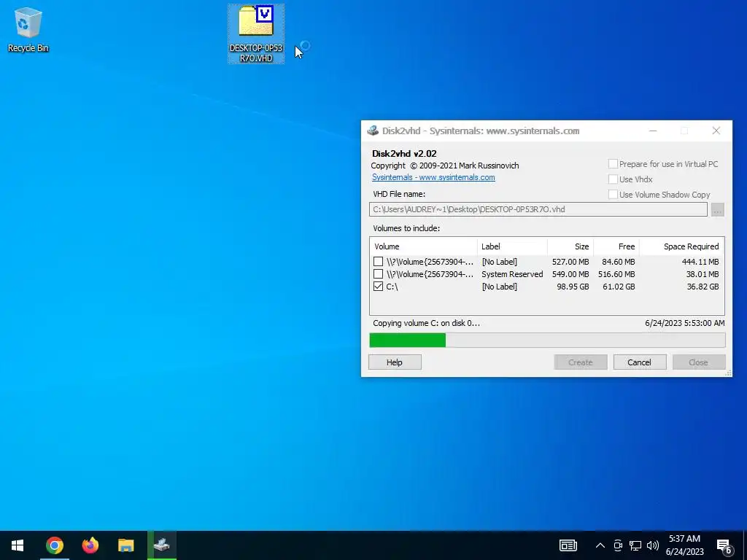
Task: Click the Disk2vhd taskbar icon
Action: point(162,545)
